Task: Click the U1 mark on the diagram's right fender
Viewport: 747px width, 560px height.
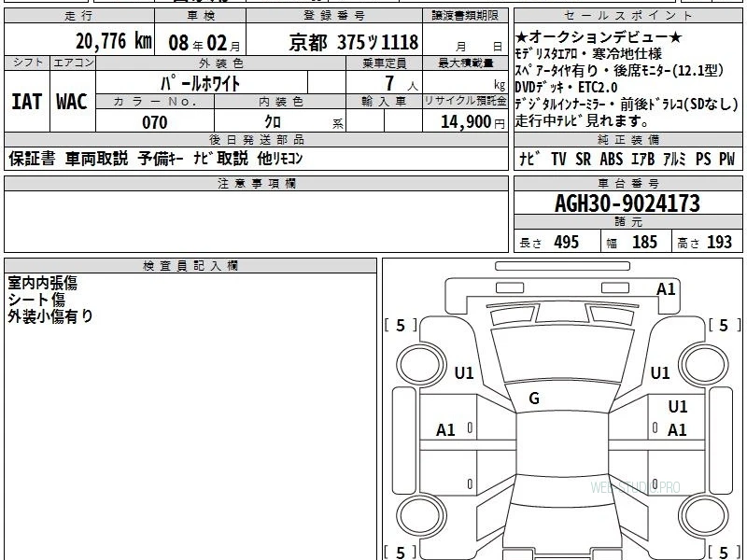Action: click(x=660, y=372)
